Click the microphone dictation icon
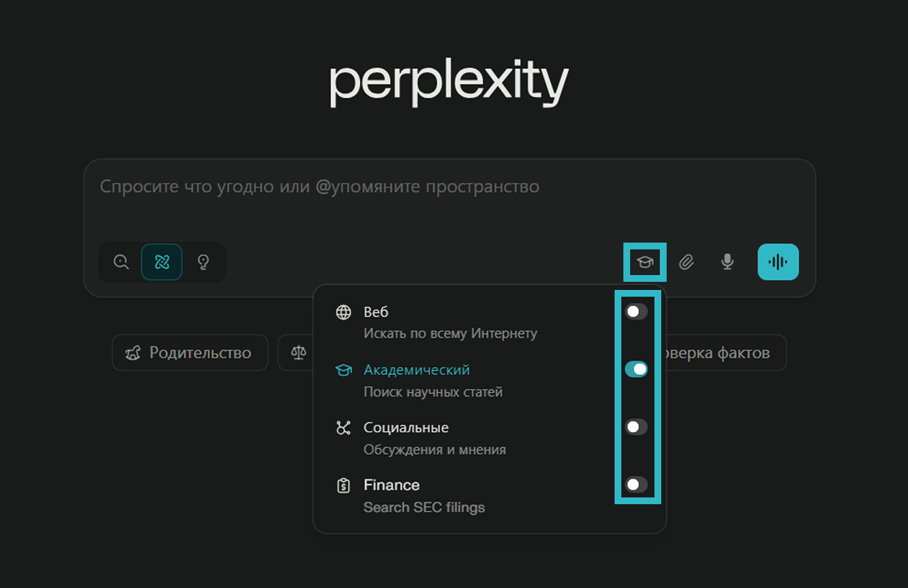This screenshot has height=588, width=908. 727,262
